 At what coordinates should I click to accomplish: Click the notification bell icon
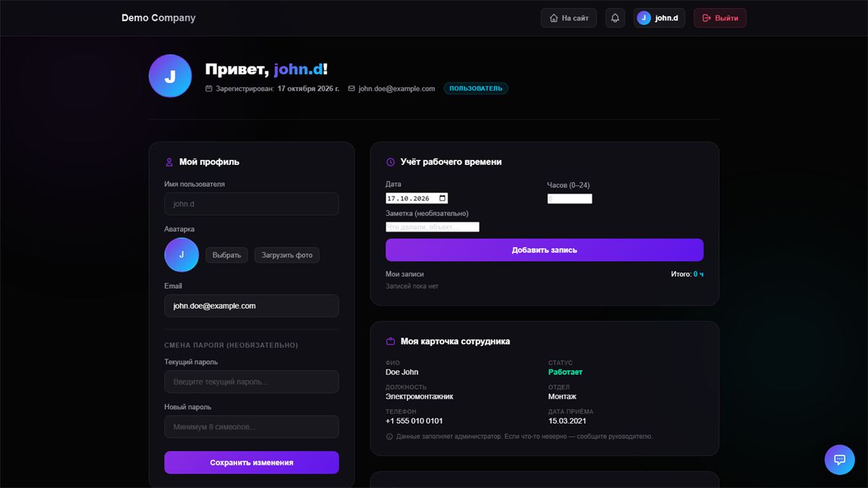[x=616, y=18]
